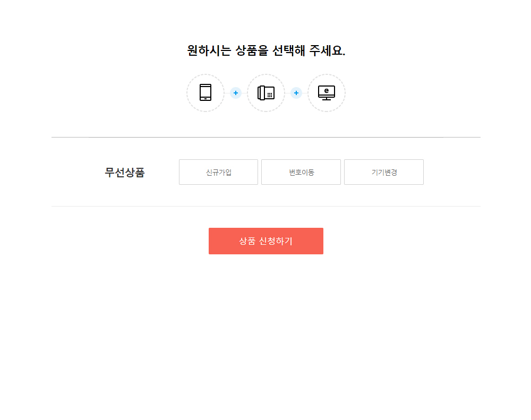Click the 원하시는 상품을 선택해 주세요 heading

point(266,50)
